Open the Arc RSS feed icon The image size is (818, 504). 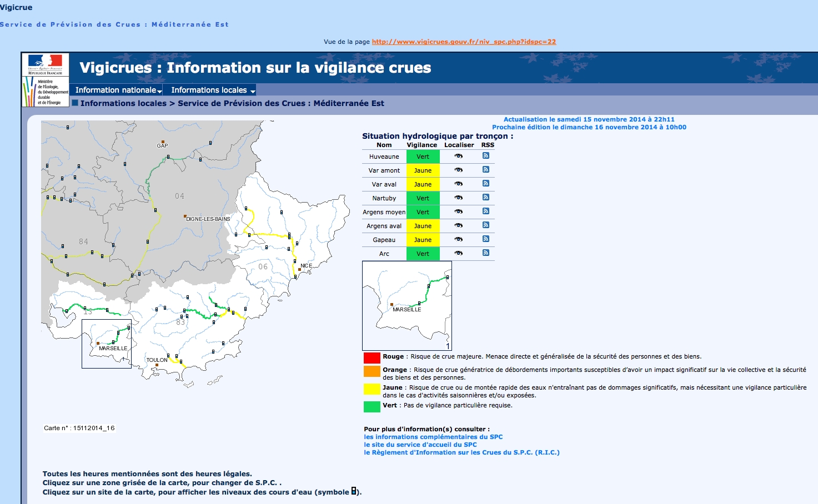[x=486, y=253]
